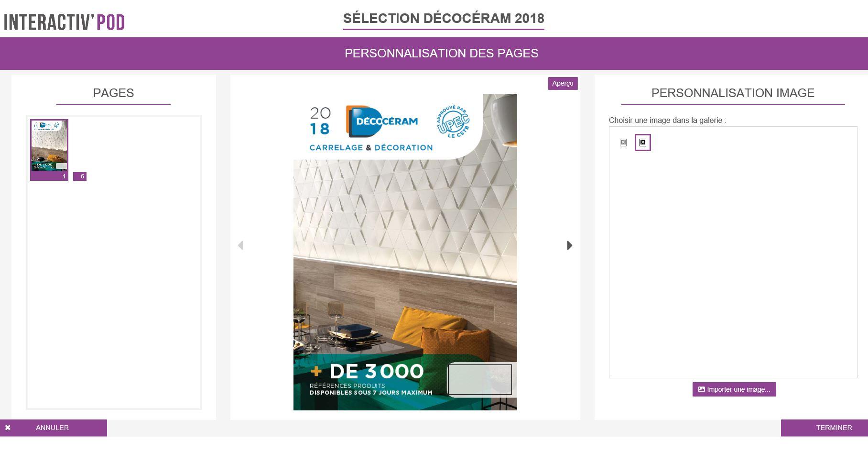
Task: Click the PERSONNALISATION DES PAGES banner
Action: click(x=434, y=53)
